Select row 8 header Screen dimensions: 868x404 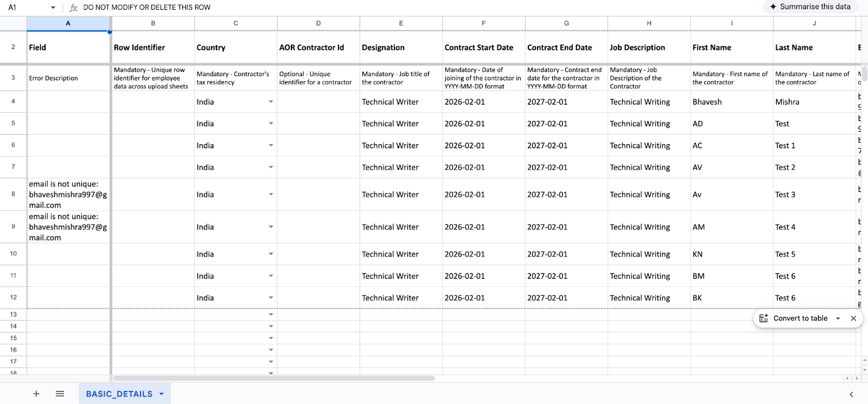(13, 194)
